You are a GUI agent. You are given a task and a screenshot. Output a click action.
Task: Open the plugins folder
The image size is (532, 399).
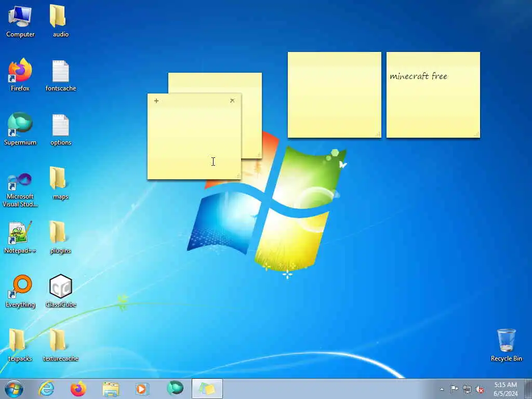point(60,237)
